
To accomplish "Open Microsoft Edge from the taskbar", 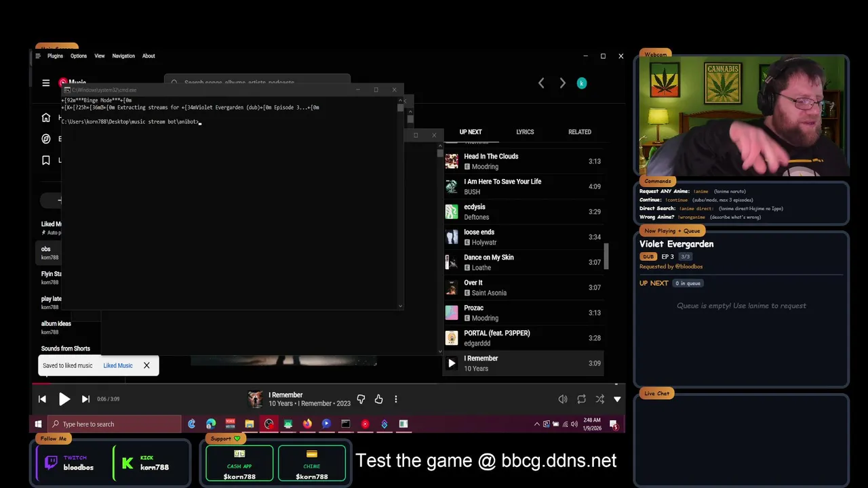I will coord(211,424).
